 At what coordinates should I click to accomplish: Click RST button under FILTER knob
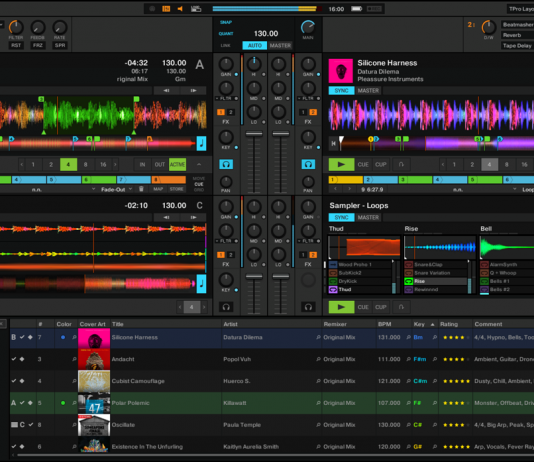point(16,45)
